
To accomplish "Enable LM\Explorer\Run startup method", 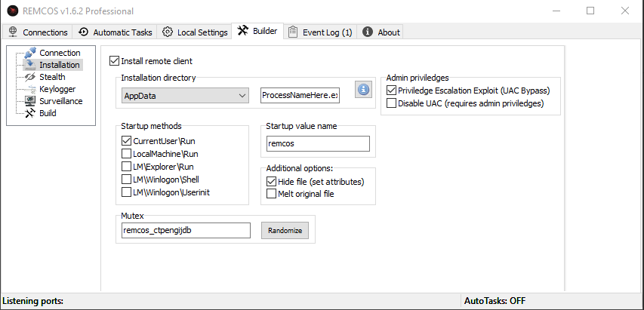I will point(126,167).
